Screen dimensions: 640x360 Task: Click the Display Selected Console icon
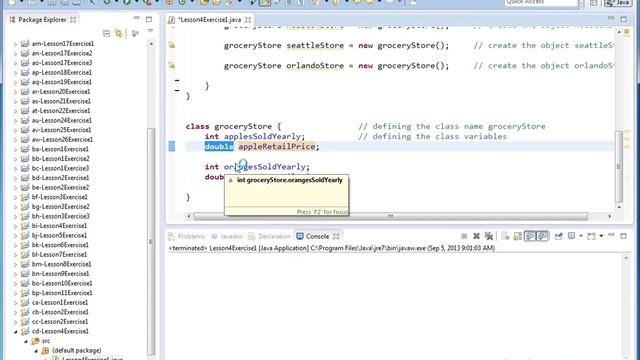pos(571,236)
